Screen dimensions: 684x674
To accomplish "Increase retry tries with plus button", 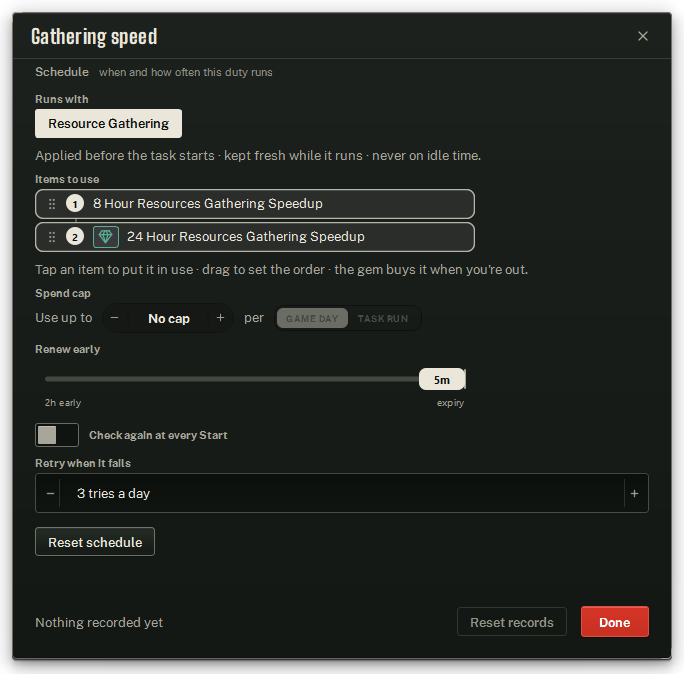I will click(635, 493).
